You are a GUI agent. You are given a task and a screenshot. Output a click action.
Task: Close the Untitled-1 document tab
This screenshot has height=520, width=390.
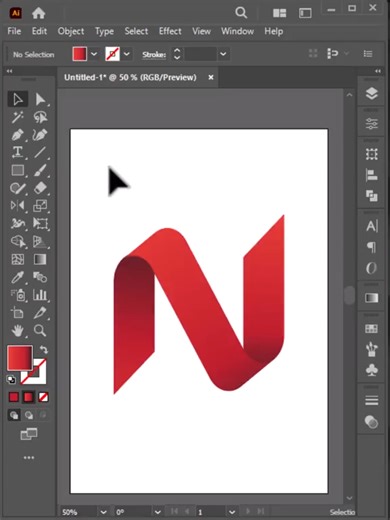(x=211, y=77)
